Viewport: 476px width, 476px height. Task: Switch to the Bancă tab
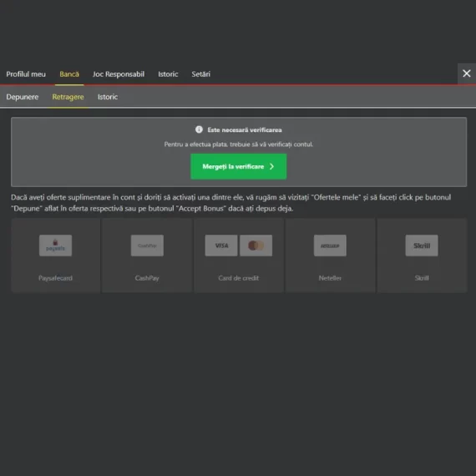pos(69,74)
